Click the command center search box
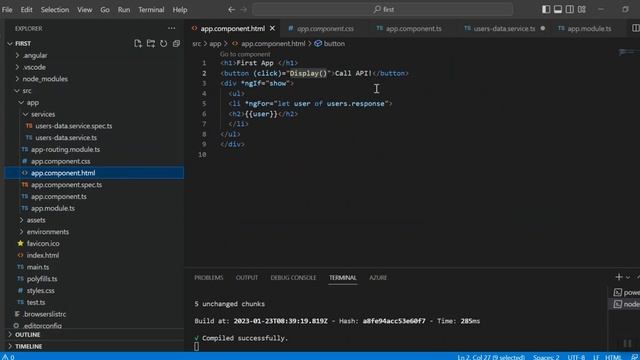This screenshot has width=640, height=360. 383,9
